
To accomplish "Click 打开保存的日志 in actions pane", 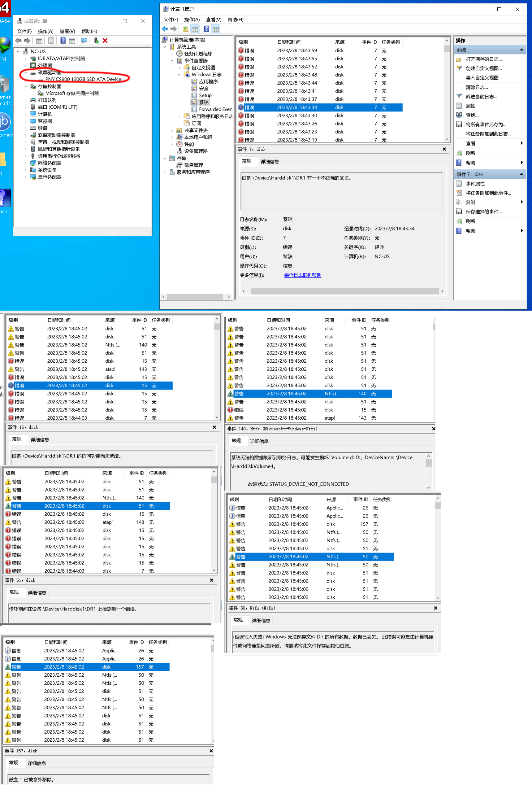I will (x=483, y=59).
